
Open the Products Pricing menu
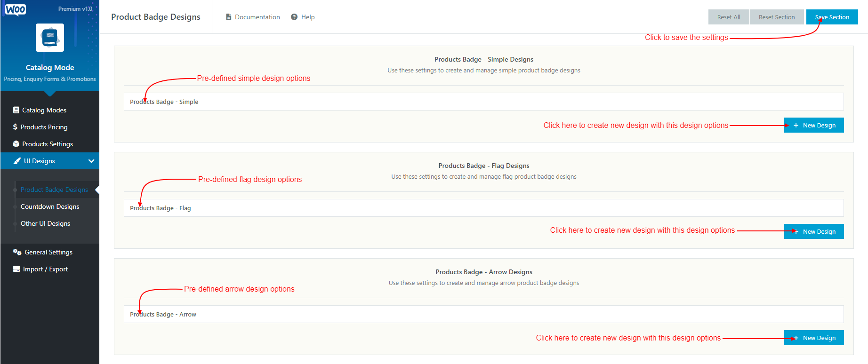(x=50, y=127)
